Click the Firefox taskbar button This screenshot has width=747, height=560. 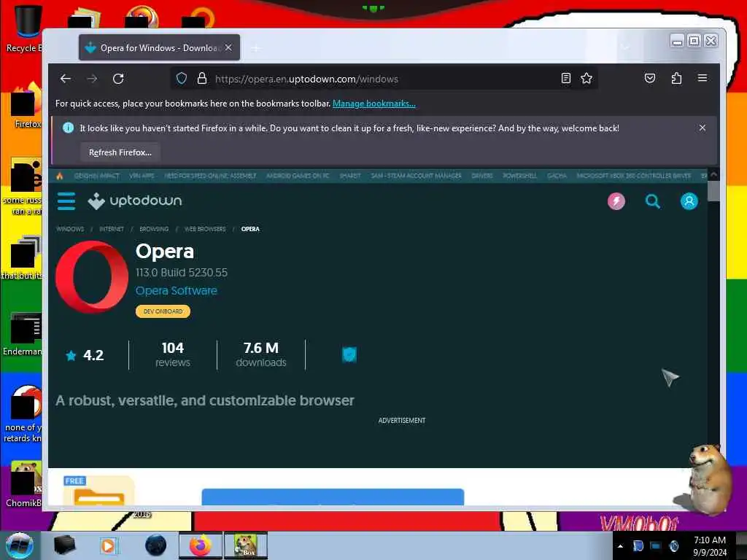coord(200,545)
